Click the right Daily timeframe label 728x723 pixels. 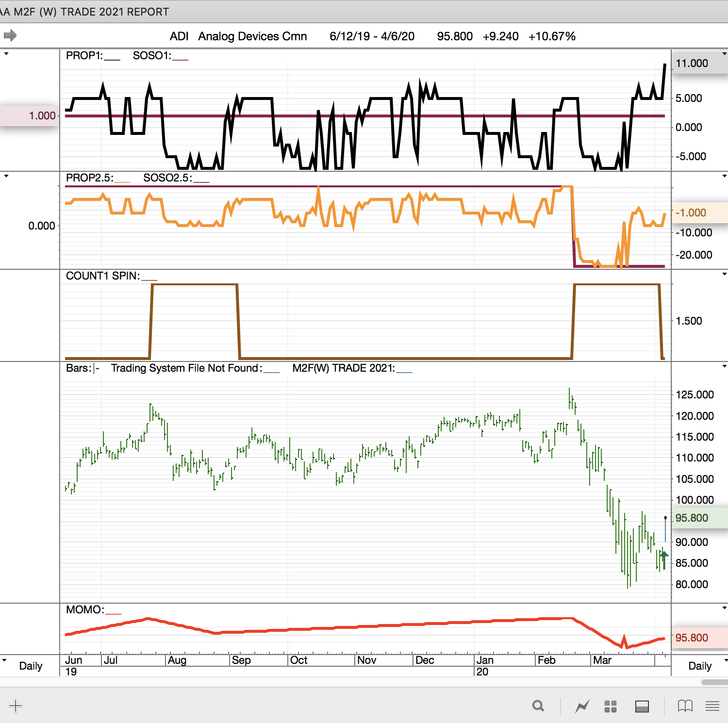(x=700, y=666)
